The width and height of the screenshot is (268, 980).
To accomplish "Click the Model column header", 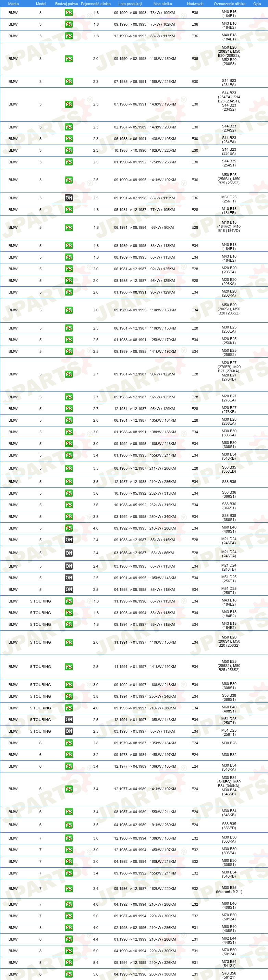I will 41,4.
